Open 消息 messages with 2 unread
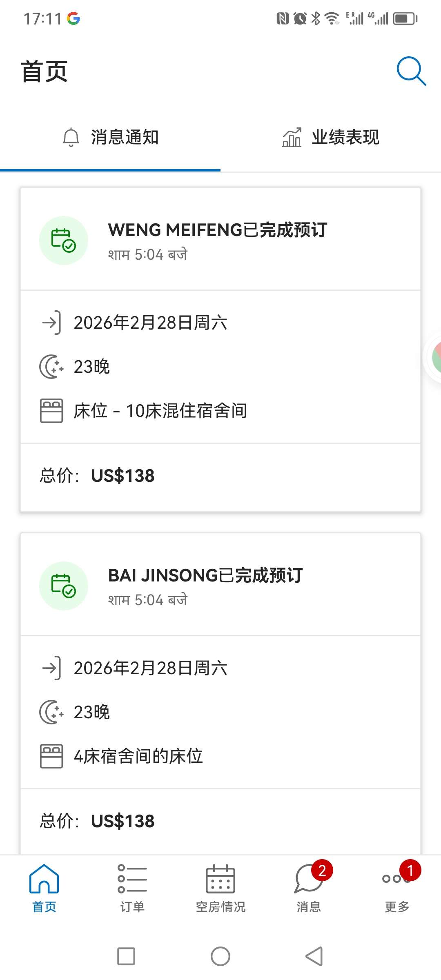 309,889
